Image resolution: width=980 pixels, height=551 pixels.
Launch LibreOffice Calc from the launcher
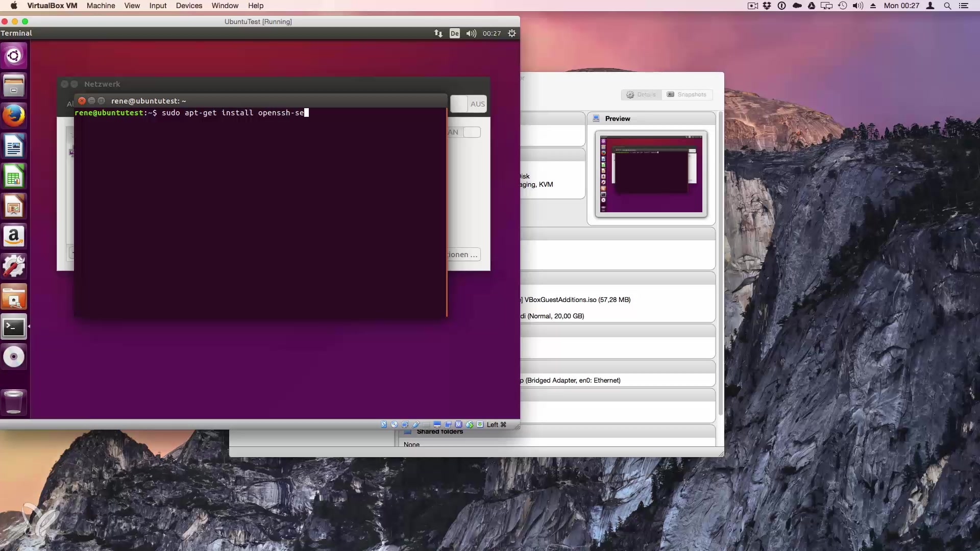pos(14,177)
